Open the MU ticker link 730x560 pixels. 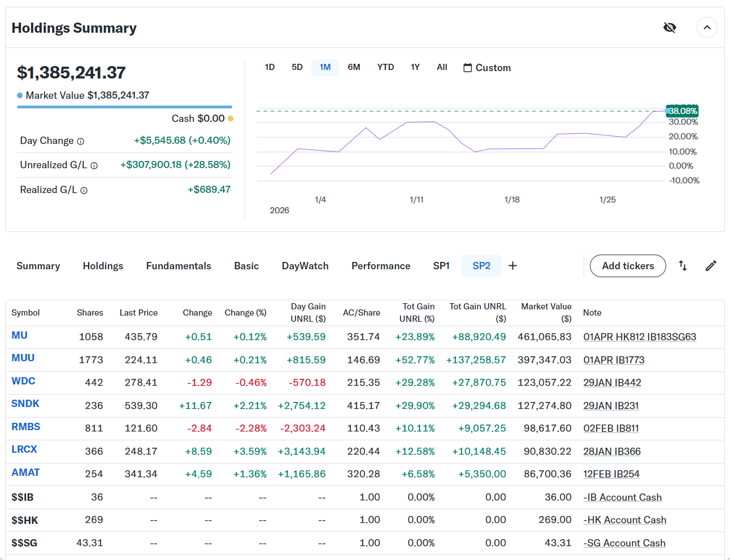(20, 335)
